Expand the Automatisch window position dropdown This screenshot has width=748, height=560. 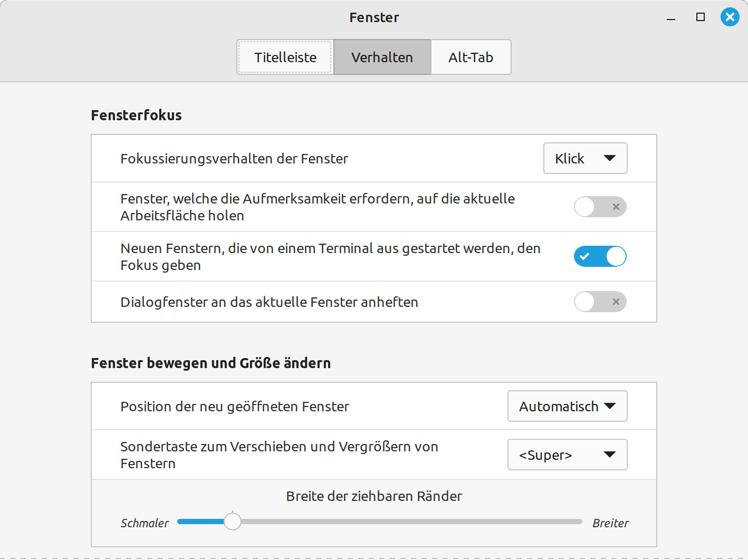pos(567,406)
